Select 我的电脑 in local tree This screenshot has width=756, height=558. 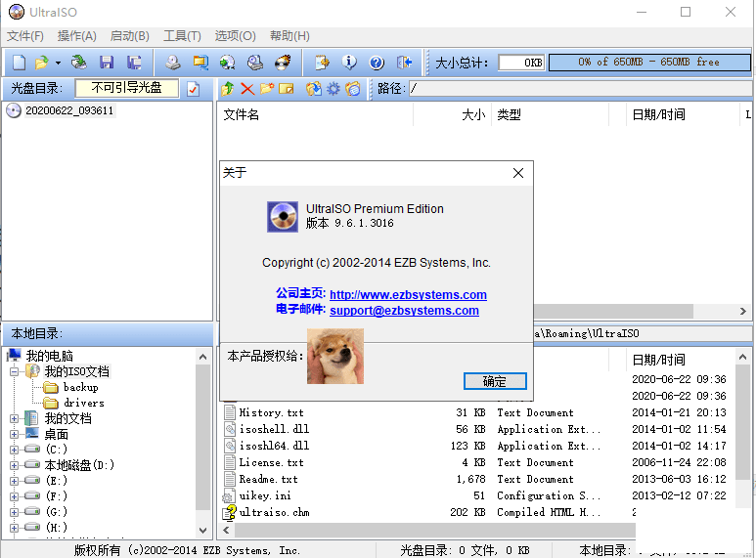coord(49,356)
